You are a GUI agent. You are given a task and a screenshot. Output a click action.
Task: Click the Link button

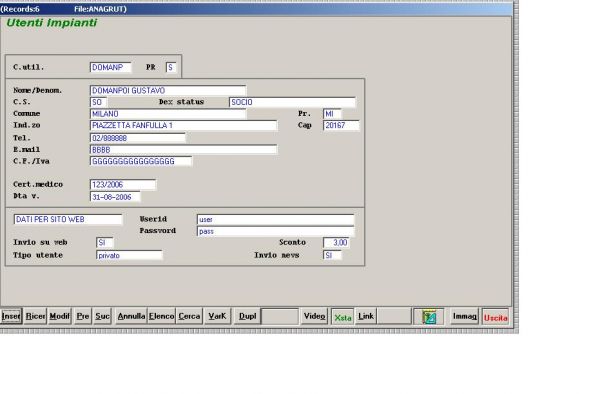click(x=366, y=316)
